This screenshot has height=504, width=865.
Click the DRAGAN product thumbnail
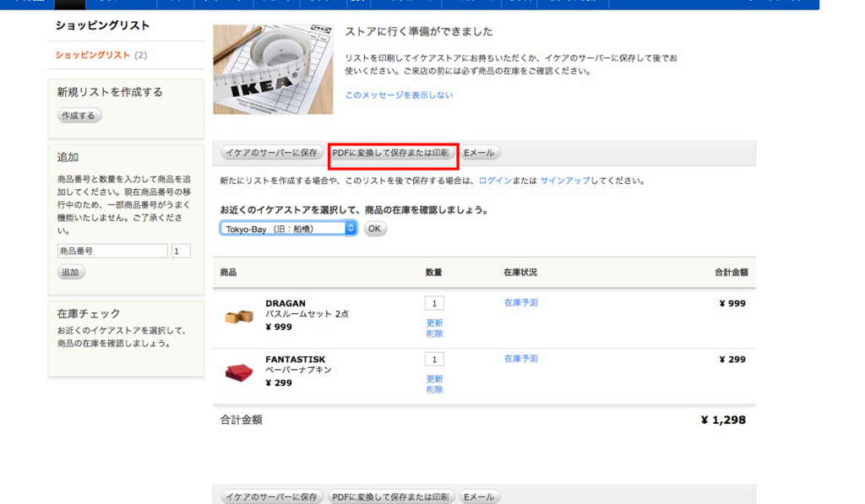(x=239, y=317)
